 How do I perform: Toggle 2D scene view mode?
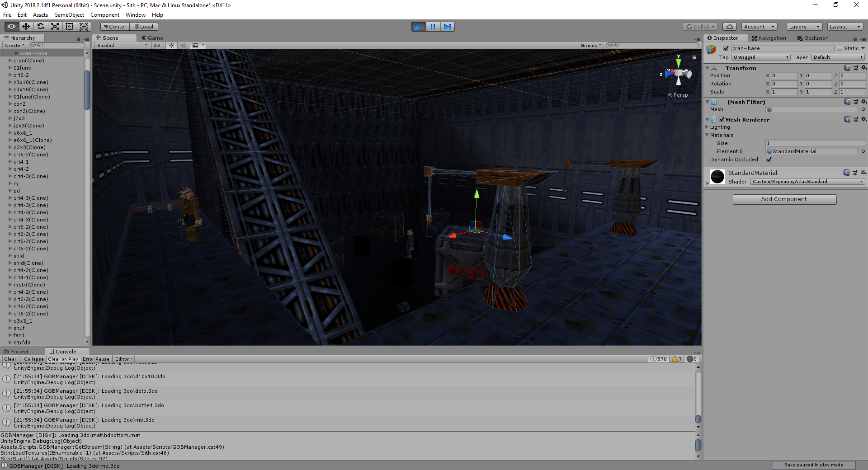(x=156, y=45)
